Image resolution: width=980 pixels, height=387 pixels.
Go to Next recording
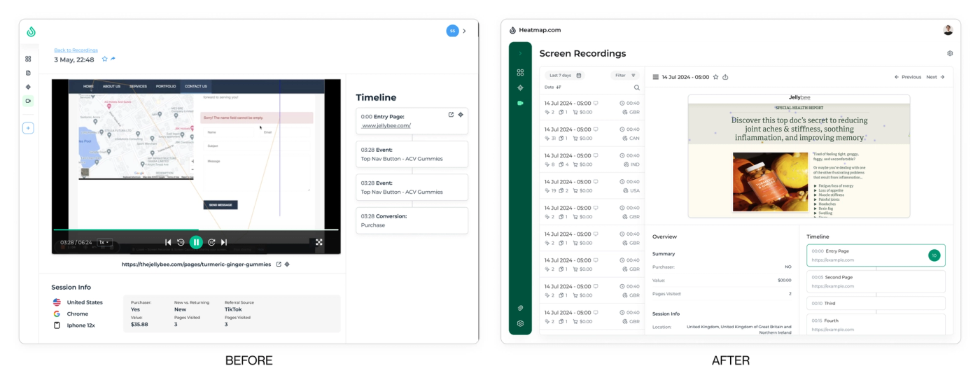(936, 77)
